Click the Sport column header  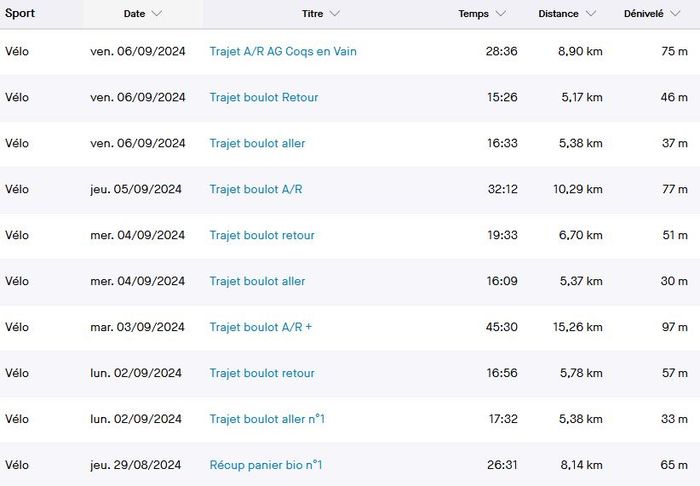(20, 14)
